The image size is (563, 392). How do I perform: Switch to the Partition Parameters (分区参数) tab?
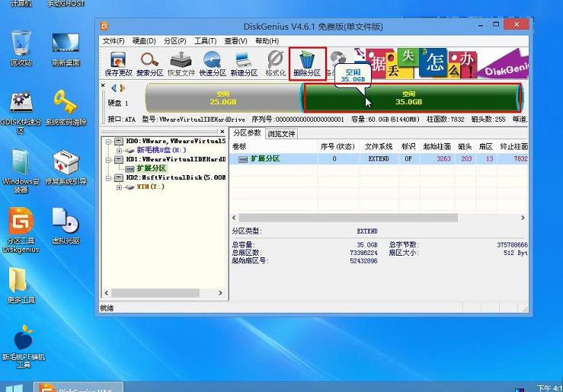click(247, 133)
